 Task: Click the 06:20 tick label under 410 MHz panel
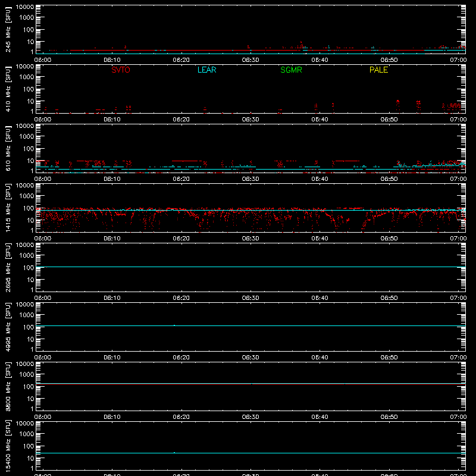click(x=181, y=120)
